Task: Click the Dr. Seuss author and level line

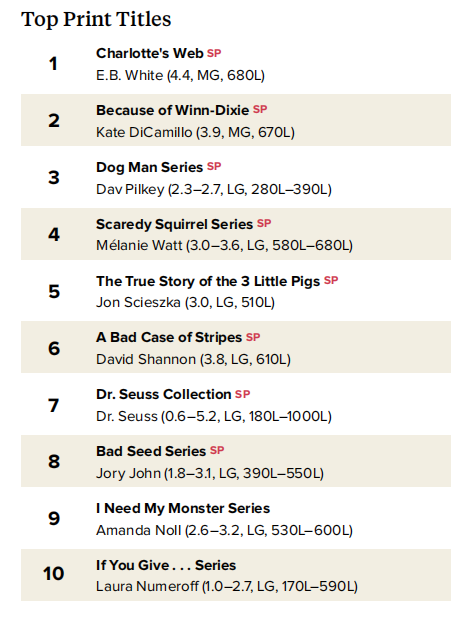Action: click(214, 417)
